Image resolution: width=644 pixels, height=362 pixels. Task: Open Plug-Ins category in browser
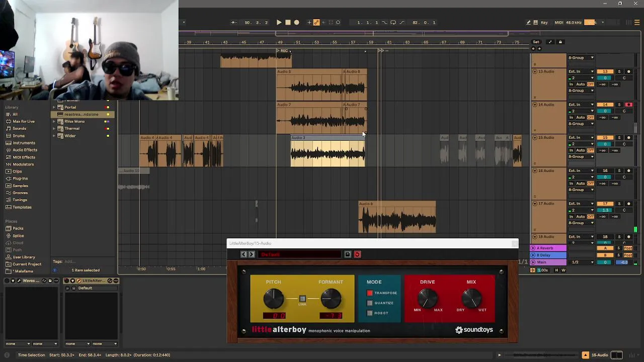20,178
